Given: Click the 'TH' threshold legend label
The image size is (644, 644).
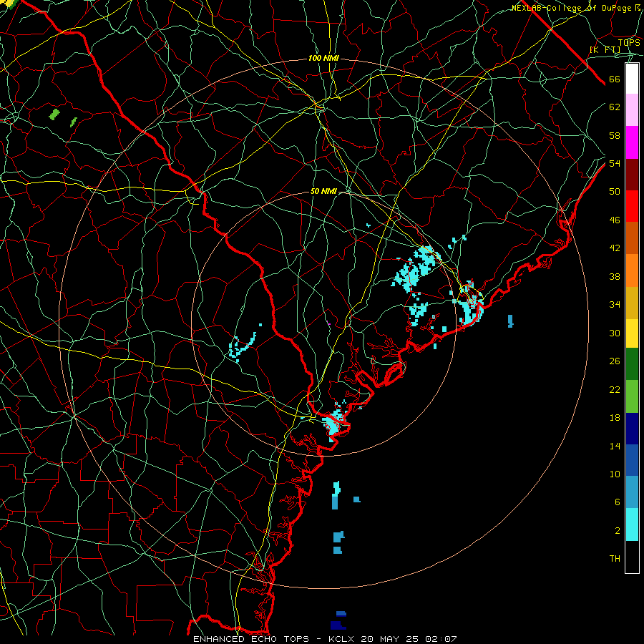Looking at the screenshot, I should 615,559.
